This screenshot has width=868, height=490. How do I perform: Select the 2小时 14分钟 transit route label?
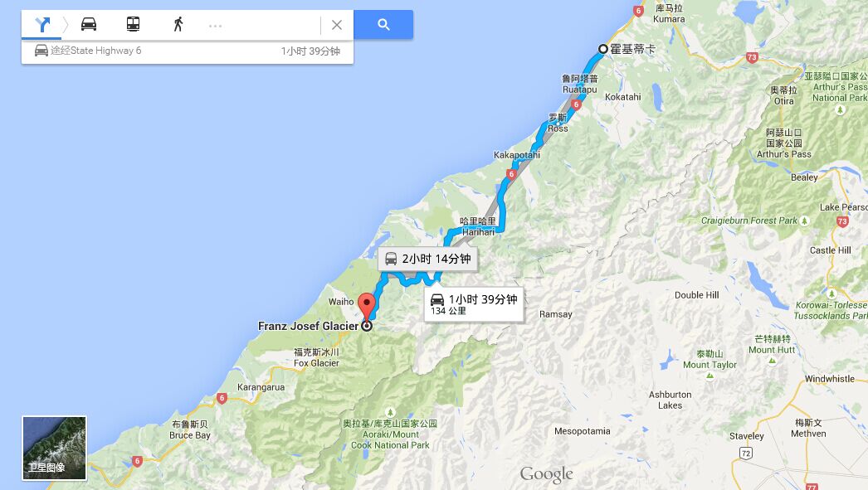[428, 259]
